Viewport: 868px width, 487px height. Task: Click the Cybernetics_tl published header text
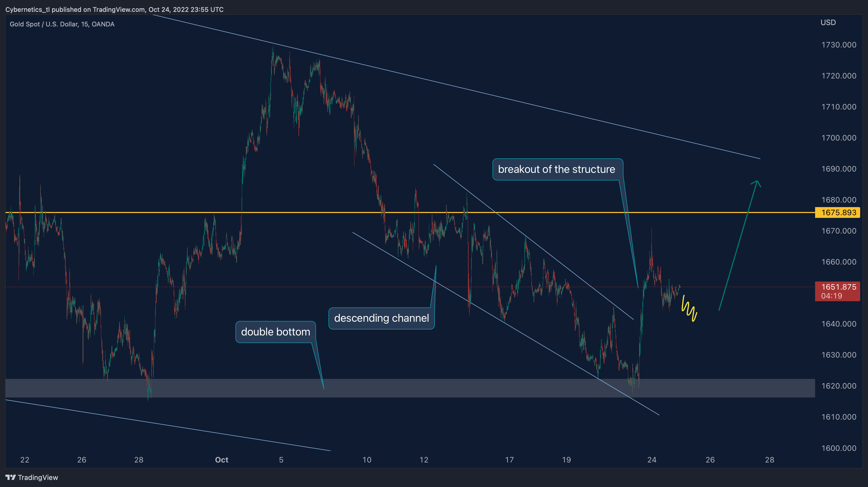coord(114,9)
